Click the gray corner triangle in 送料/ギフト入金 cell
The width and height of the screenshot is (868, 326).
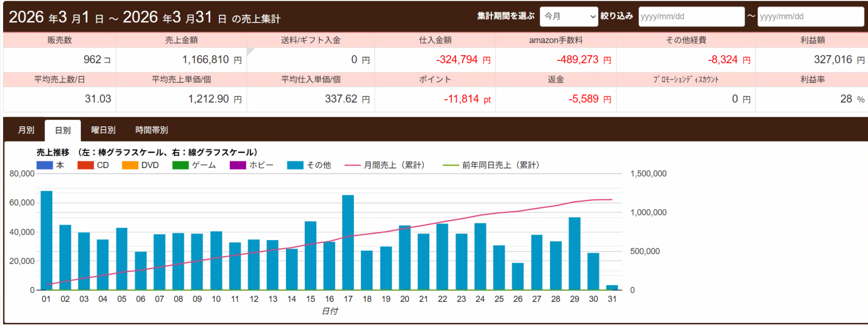[x=250, y=50]
